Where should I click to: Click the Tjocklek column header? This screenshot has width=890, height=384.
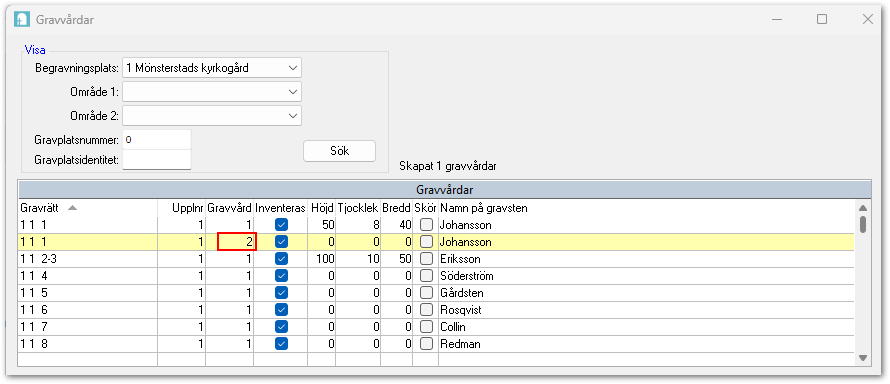(358, 208)
